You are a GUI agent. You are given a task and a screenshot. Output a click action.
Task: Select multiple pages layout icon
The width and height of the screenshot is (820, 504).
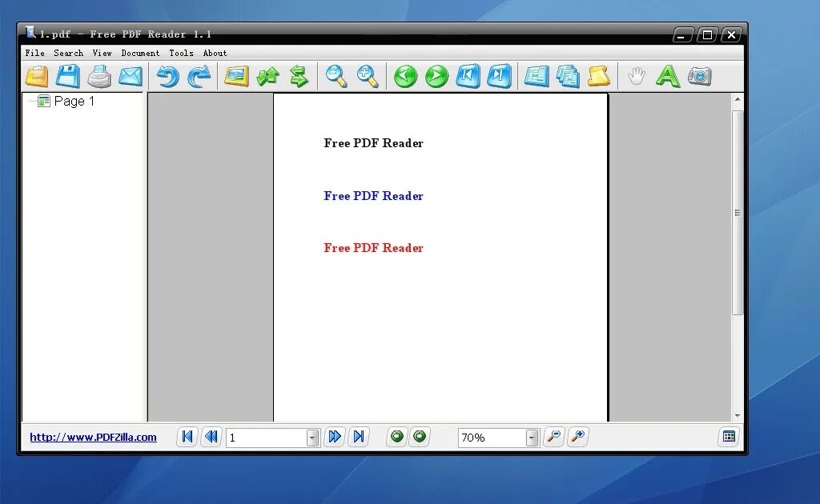click(568, 76)
